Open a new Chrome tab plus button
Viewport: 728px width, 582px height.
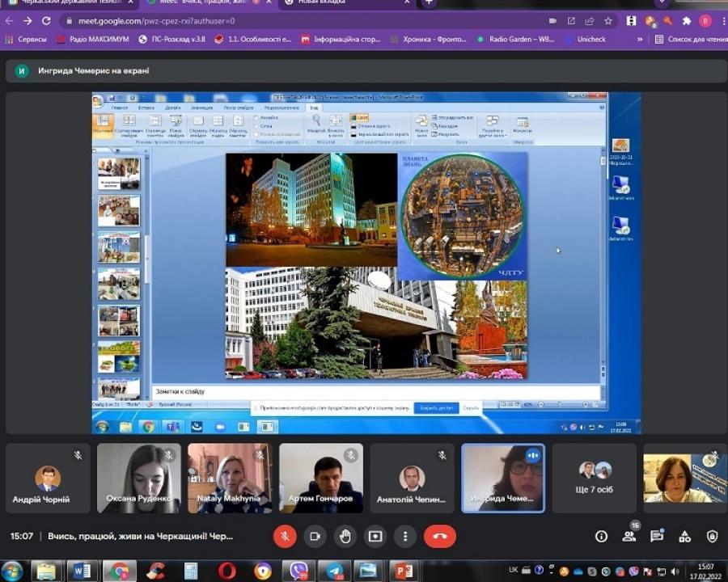(429, 2)
